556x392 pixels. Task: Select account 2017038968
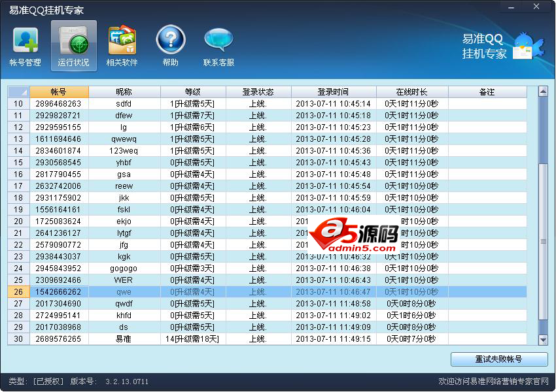[58, 327]
